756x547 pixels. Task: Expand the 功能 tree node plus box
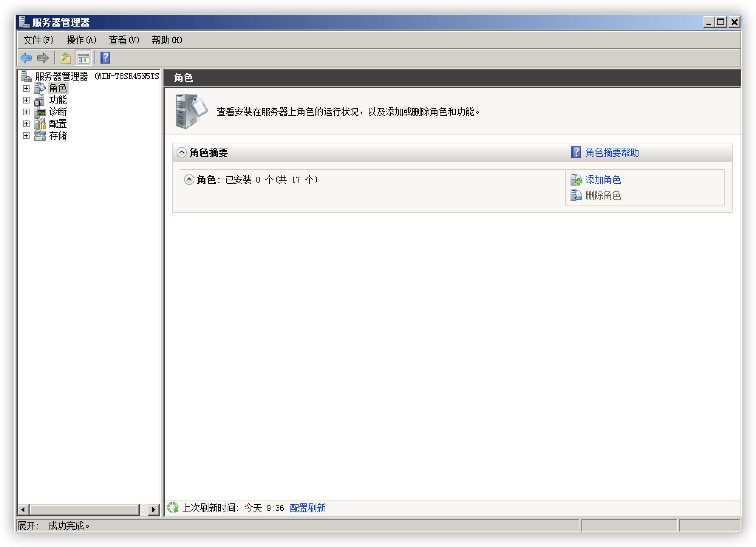coord(26,100)
